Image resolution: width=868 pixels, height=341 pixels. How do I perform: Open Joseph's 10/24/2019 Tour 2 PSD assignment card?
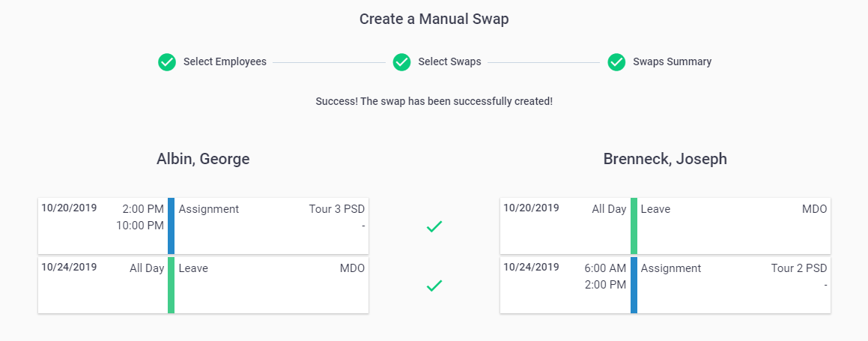pyautogui.click(x=665, y=285)
